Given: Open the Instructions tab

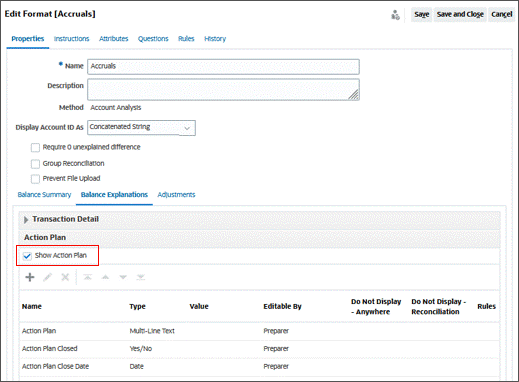Looking at the screenshot, I should [x=71, y=39].
